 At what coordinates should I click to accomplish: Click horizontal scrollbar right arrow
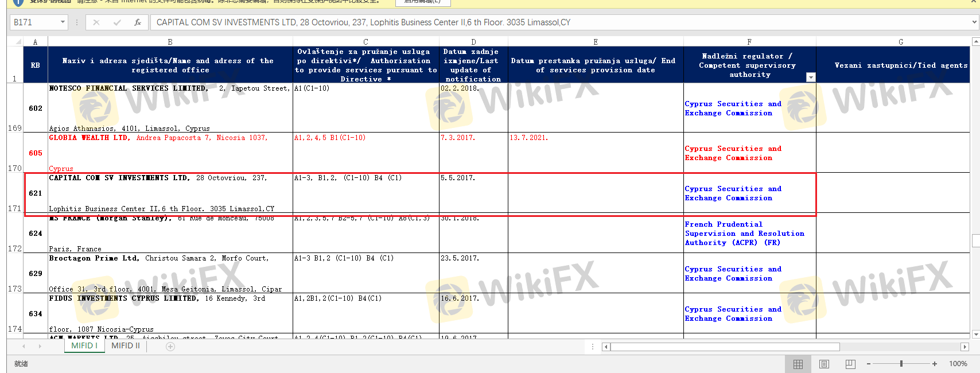[x=965, y=347]
